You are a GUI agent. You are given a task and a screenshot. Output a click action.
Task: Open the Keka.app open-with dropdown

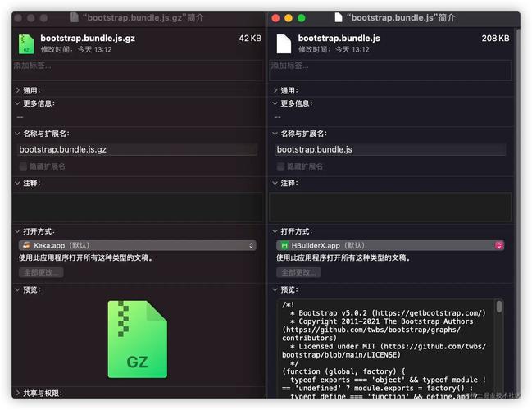pos(138,245)
